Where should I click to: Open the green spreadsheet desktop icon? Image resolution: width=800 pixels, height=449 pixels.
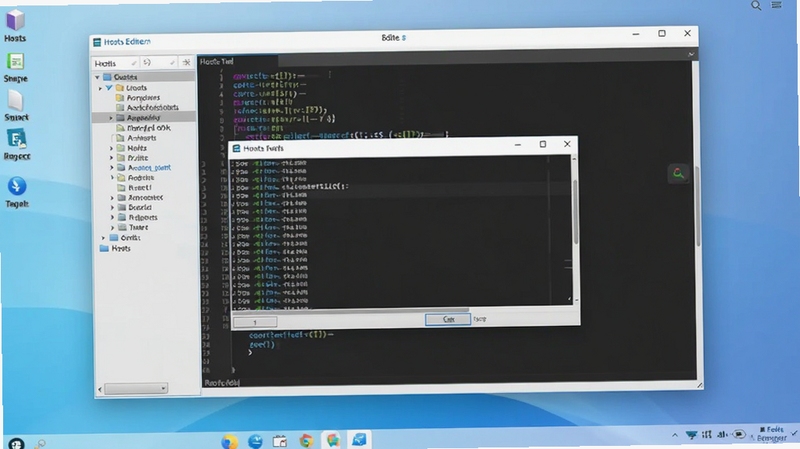pyautogui.click(x=15, y=62)
